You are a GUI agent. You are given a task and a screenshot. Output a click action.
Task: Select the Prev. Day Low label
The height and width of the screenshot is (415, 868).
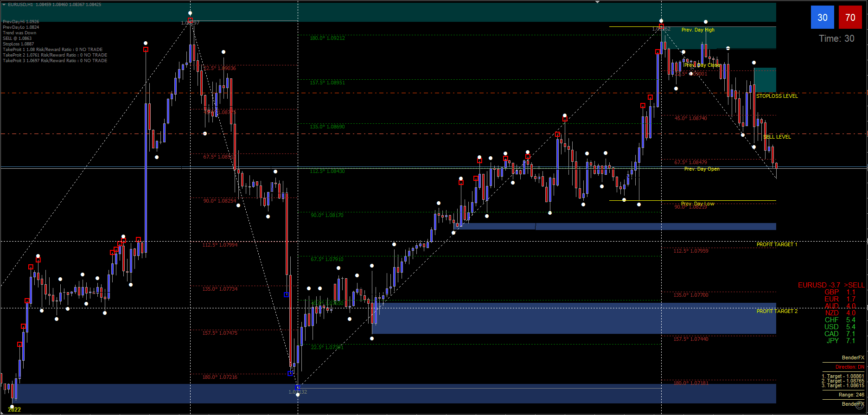point(697,204)
